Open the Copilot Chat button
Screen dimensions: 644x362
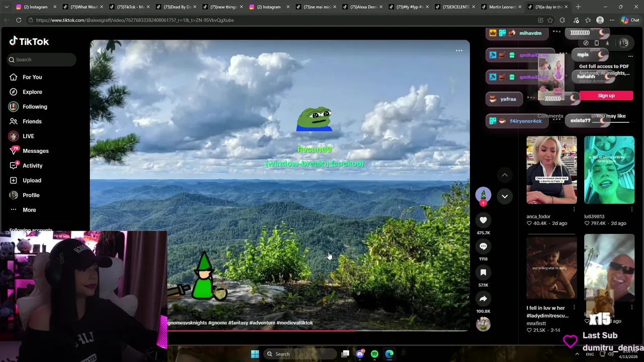pyautogui.click(x=630, y=20)
